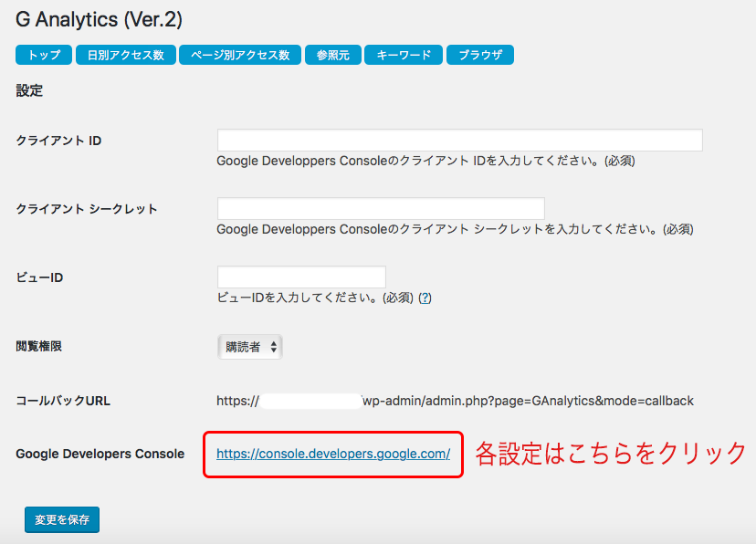Viewport: 756px width, 544px height.
Task: Click the Google Developers Console row label
Action: (100, 454)
